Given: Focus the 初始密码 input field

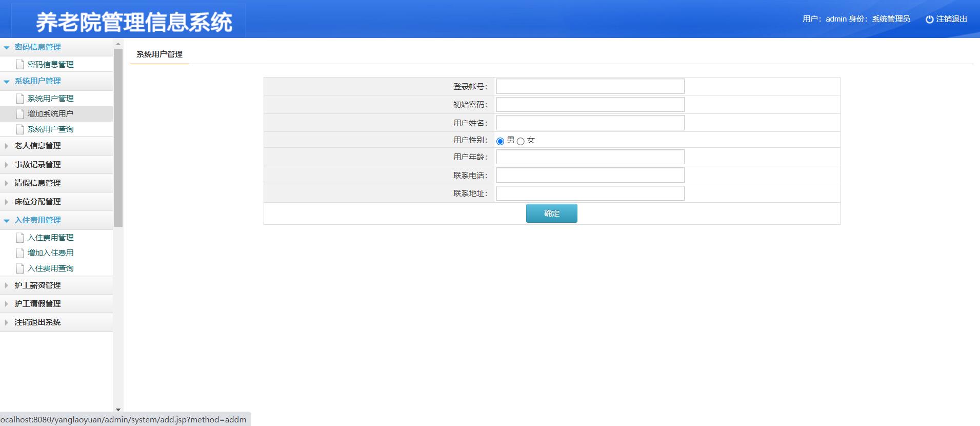Looking at the screenshot, I should click(x=590, y=104).
